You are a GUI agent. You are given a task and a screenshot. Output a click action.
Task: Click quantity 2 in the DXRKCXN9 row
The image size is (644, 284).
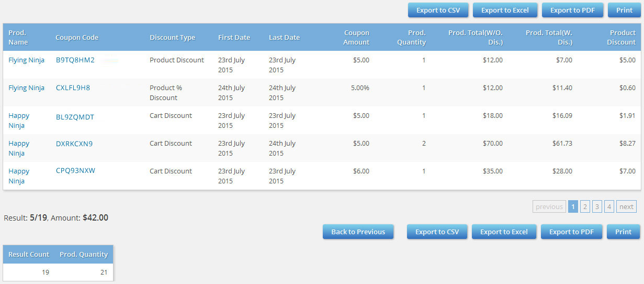pos(424,143)
